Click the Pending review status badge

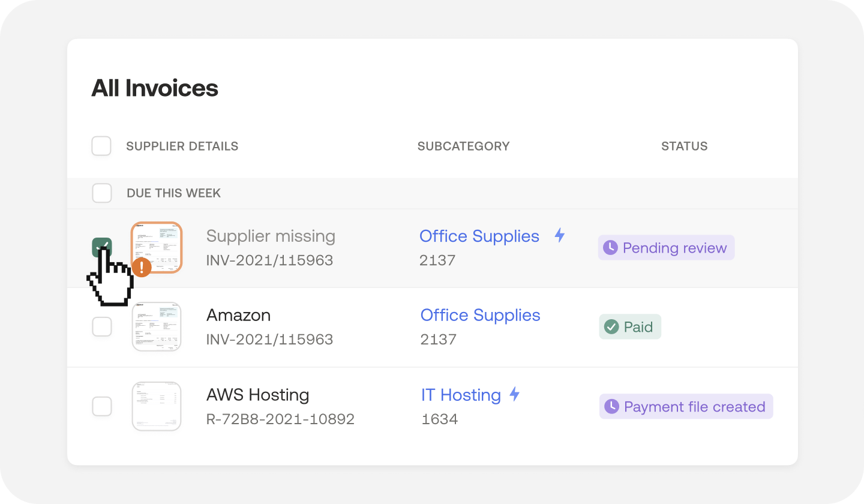666,248
